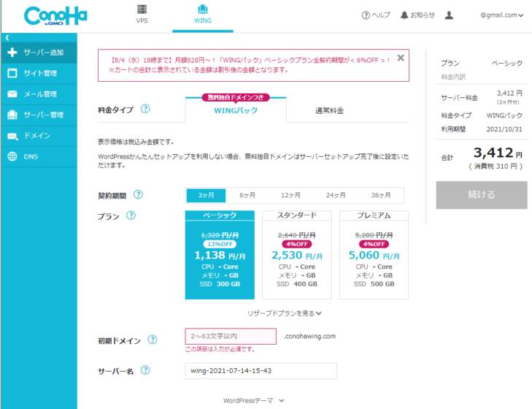Click the .conohawing.com domain suffix

(309, 336)
